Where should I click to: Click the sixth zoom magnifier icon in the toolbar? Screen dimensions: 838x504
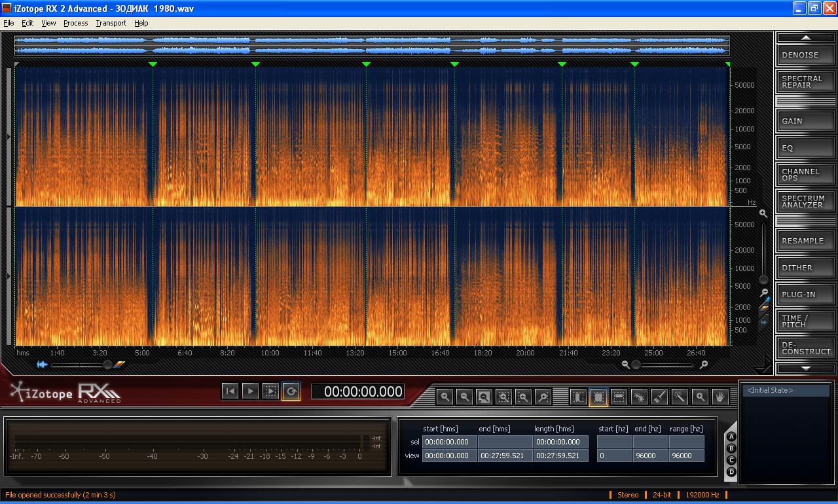tap(543, 397)
